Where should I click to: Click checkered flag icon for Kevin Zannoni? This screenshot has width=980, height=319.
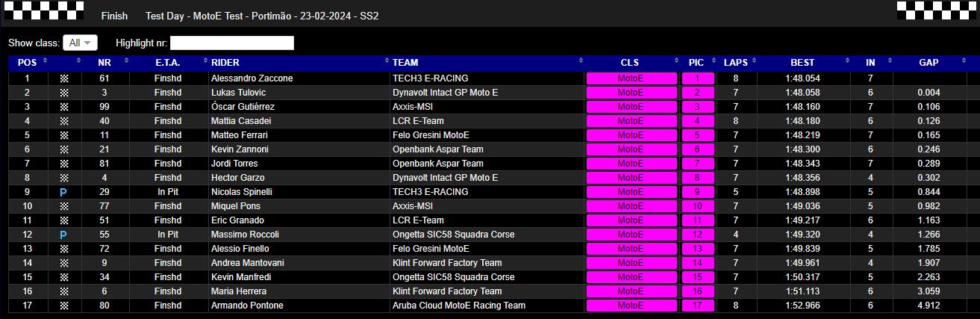[64, 149]
